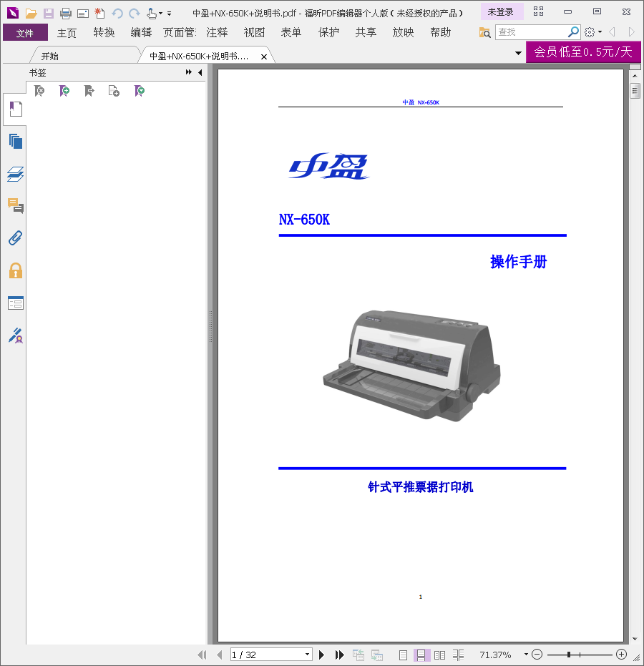Open file using the folder icon
The width and height of the screenshot is (644, 666).
tap(31, 13)
